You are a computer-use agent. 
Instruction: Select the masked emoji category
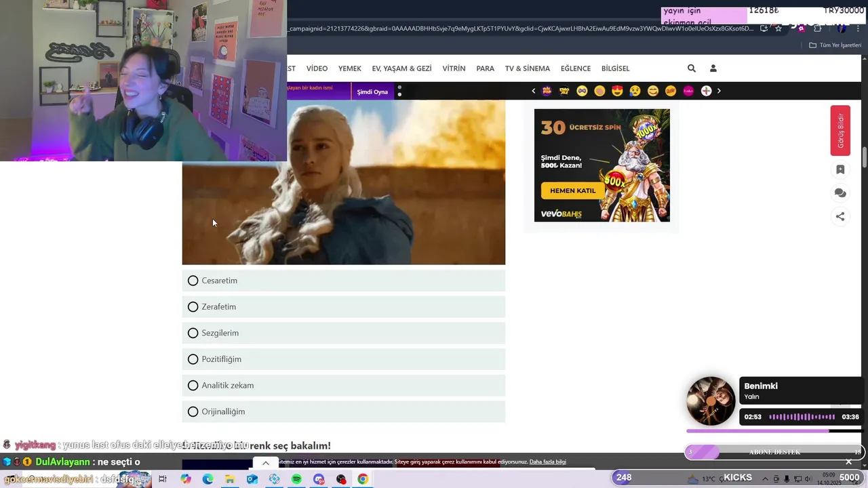582,91
